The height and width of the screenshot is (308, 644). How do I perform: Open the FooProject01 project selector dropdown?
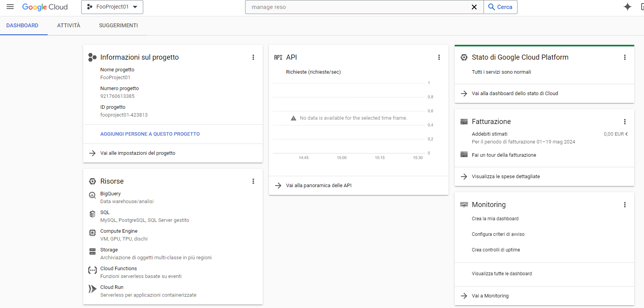(x=112, y=7)
